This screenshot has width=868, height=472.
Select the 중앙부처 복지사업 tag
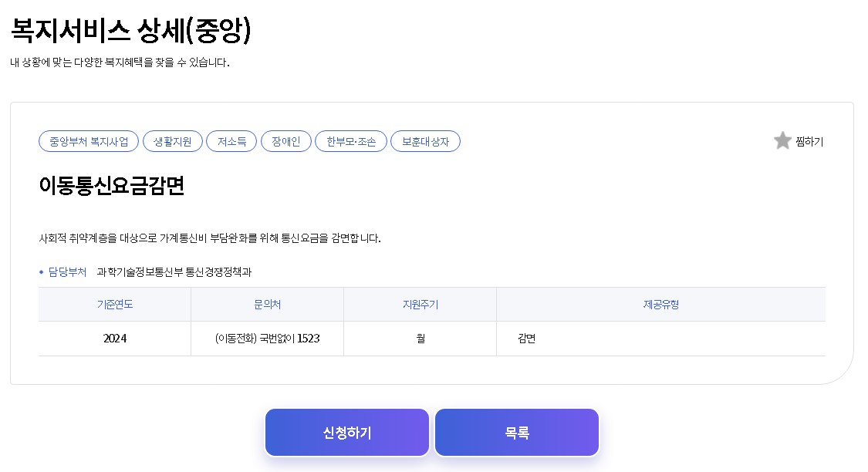[88, 141]
